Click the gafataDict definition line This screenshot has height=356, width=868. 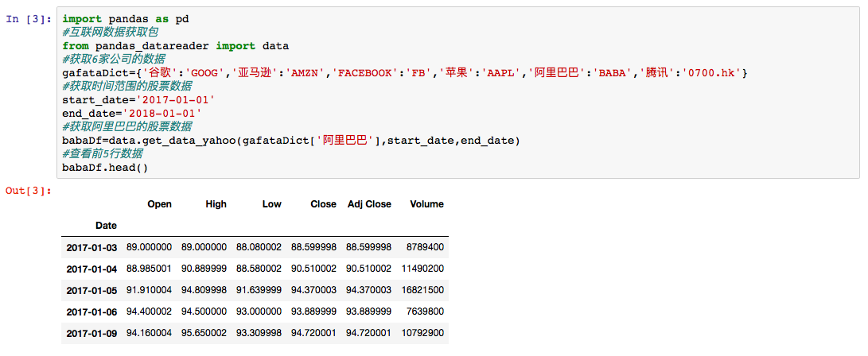pyautogui.click(x=405, y=73)
